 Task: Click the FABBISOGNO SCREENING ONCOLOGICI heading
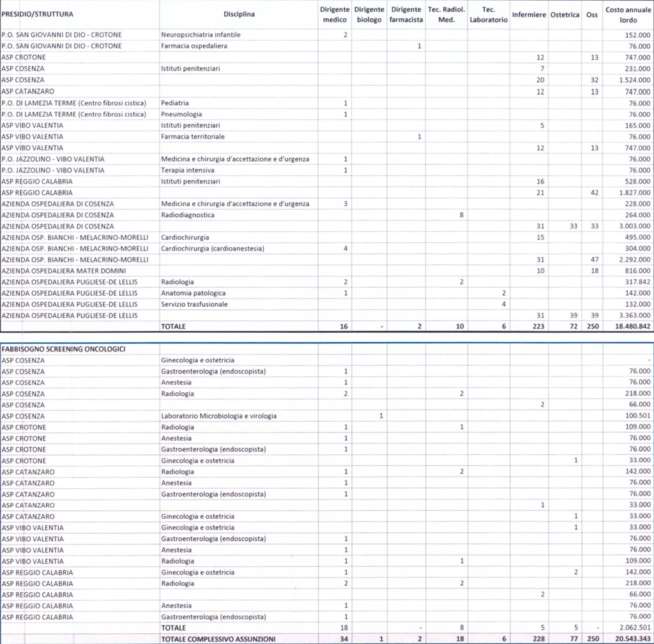(x=63, y=349)
